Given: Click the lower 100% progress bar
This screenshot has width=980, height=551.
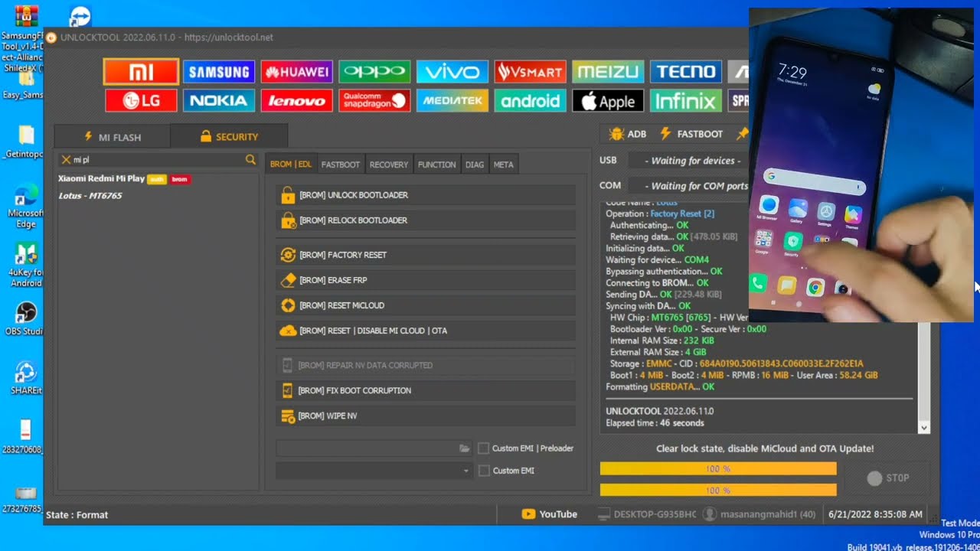Looking at the screenshot, I should tap(718, 490).
